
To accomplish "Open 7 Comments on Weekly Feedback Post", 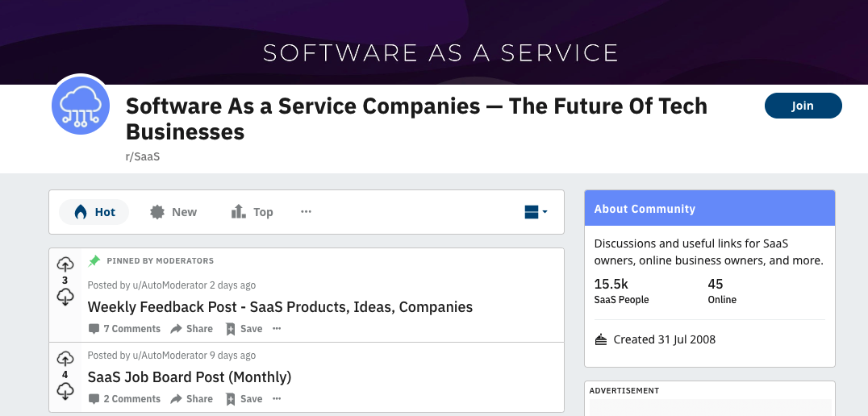I will pos(124,329).
